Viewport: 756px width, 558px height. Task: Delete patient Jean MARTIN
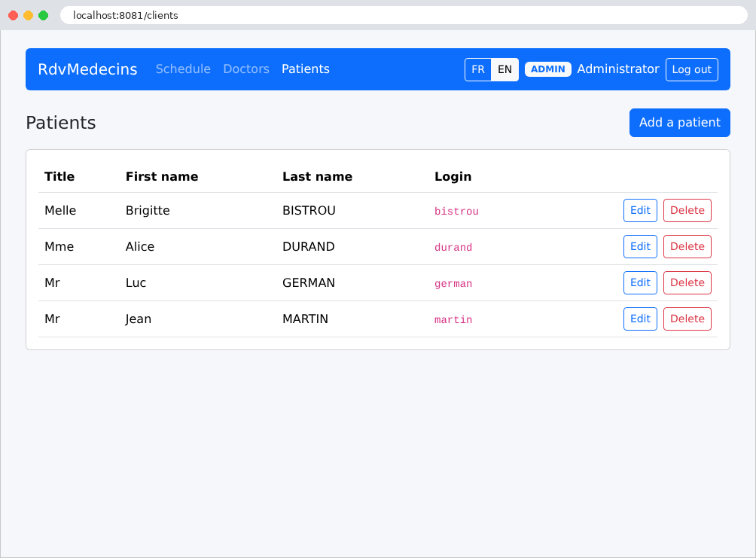click(687, 319)
